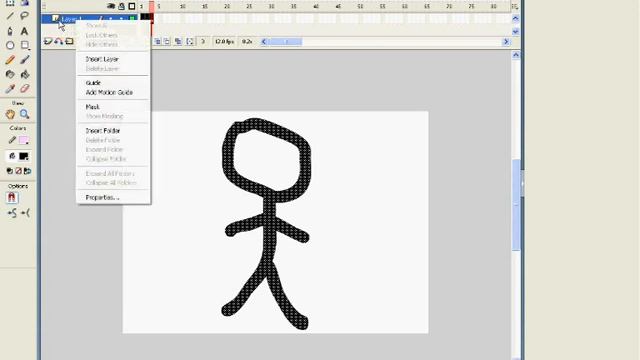This screenshot has height=360, width=640.
Task: Choose Insert Folder from context menu
Action: pos(103,131)
